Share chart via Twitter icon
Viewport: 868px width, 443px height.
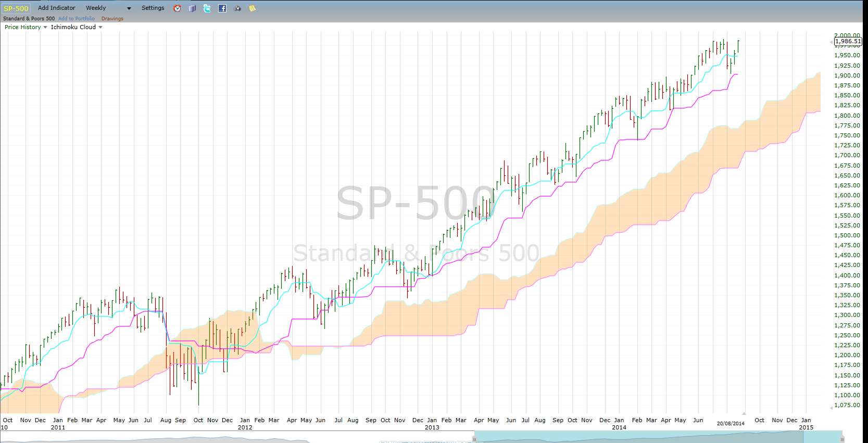[x=207, y=8]
